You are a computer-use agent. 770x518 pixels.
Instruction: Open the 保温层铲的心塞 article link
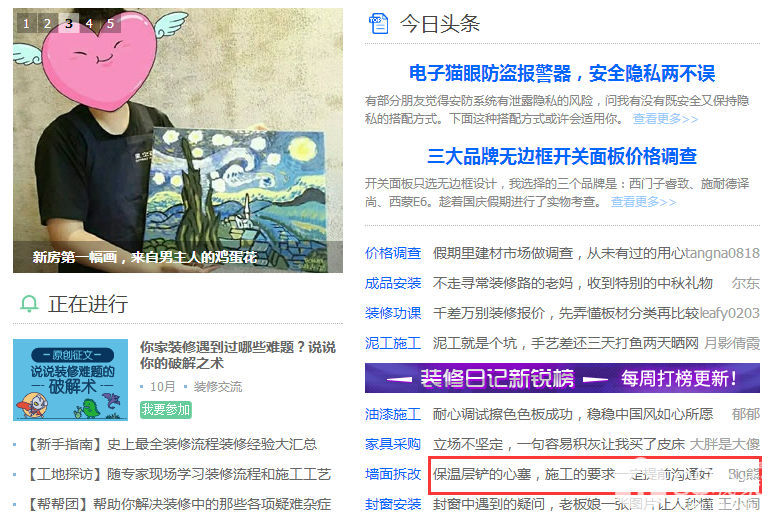pos(573,474)
